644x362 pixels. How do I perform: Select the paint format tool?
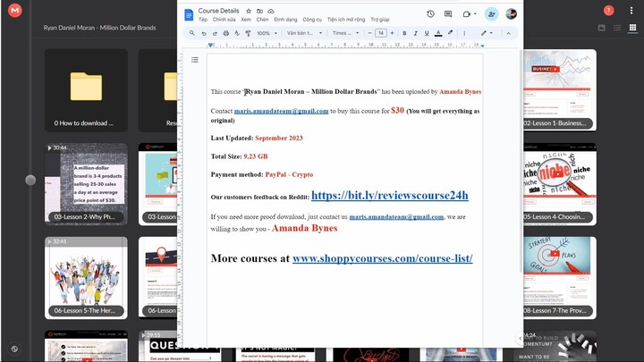(x=247, y=33)
